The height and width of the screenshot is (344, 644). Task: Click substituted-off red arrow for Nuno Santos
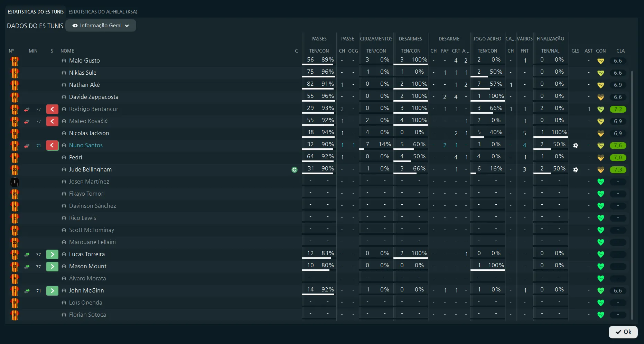click(52, 146)
